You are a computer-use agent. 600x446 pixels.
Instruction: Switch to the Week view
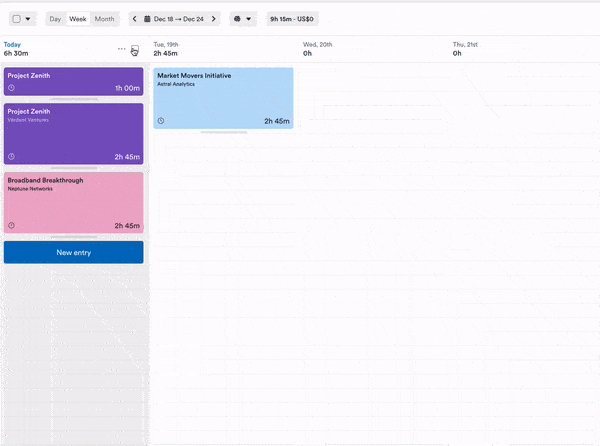77,19
